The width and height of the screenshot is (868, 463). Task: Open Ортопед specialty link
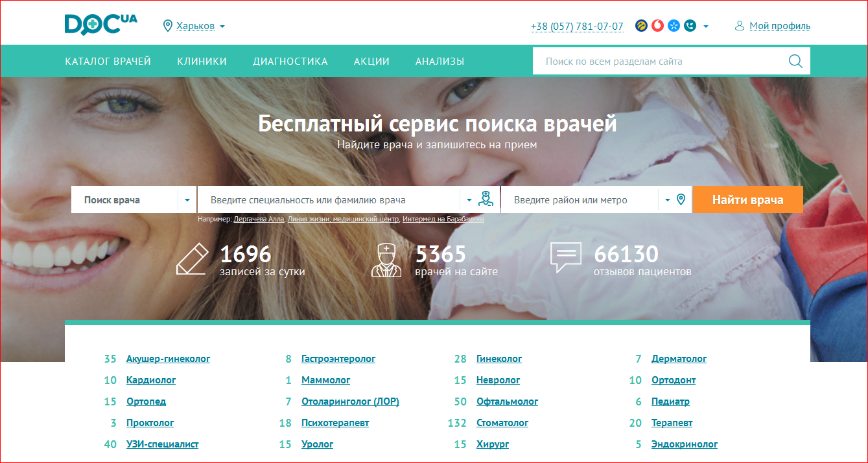[x=146, y=401]
